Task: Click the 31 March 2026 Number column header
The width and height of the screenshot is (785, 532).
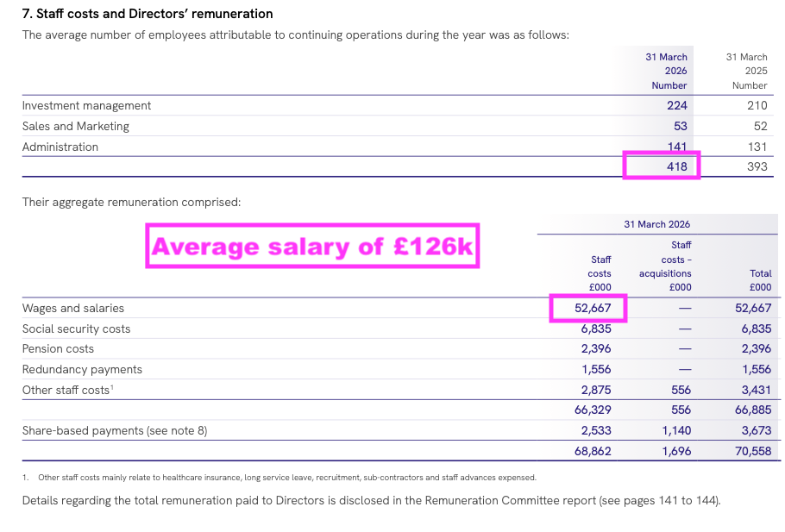Action: click(x=666, y=71)
